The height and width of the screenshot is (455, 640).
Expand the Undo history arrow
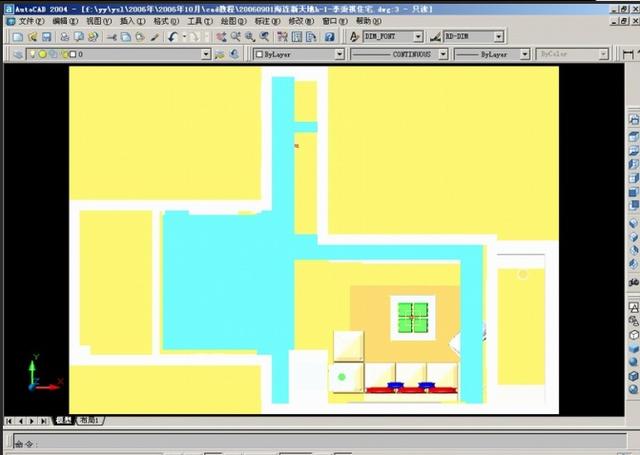[x=184, y=37]
